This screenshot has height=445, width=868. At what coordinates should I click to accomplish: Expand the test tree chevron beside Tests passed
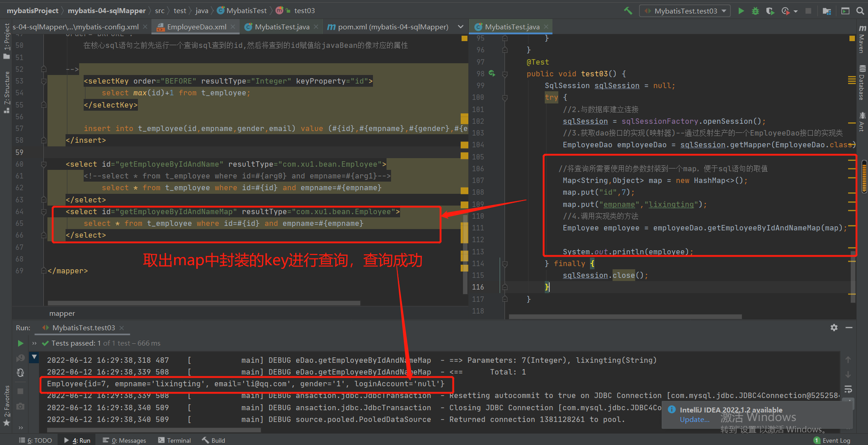pyautogui.click(x=34, y=343)
